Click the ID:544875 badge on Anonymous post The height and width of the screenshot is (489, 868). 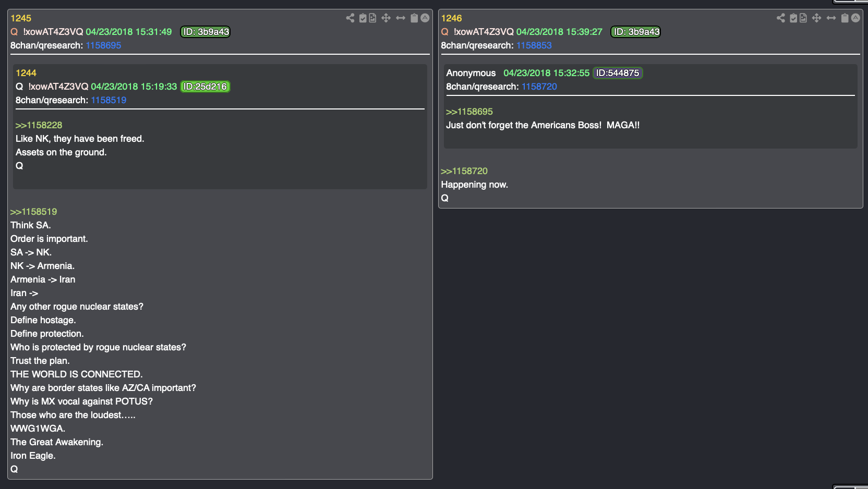pos(618,73)
